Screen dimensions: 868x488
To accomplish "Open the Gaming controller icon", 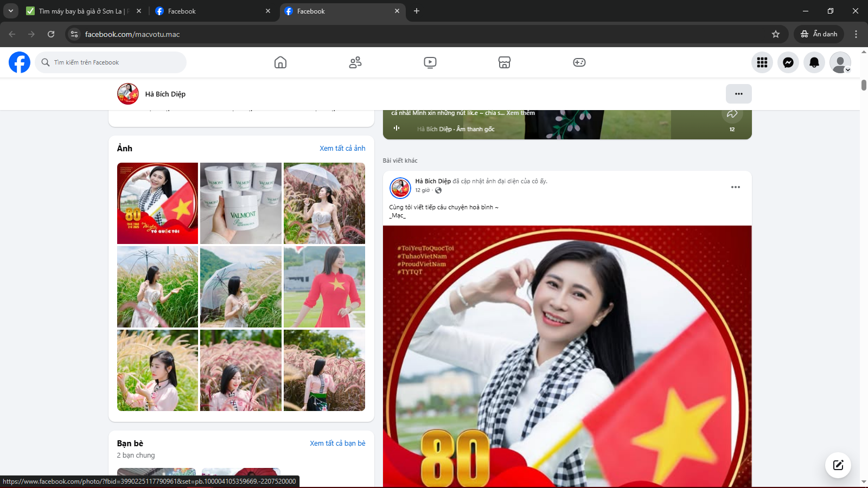I will 579,62.
